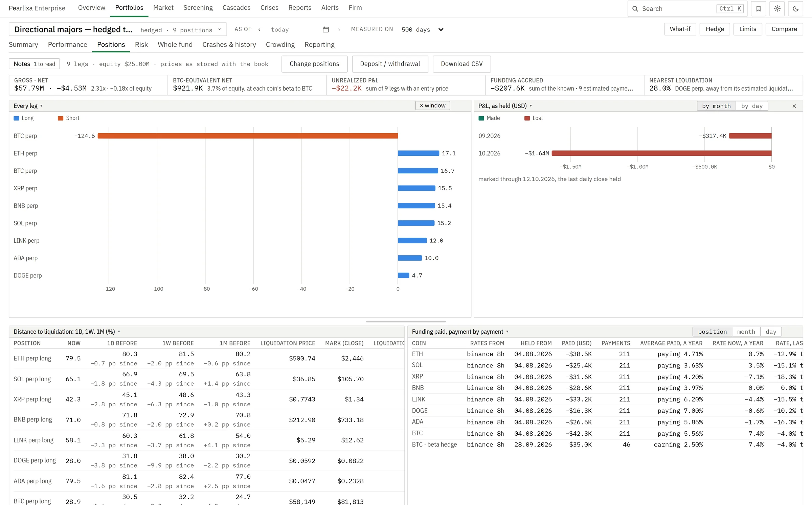Open P&L, as held (USD) dropdown
The width and height of the screenshot is (812, 505).
tap(505, 106)
